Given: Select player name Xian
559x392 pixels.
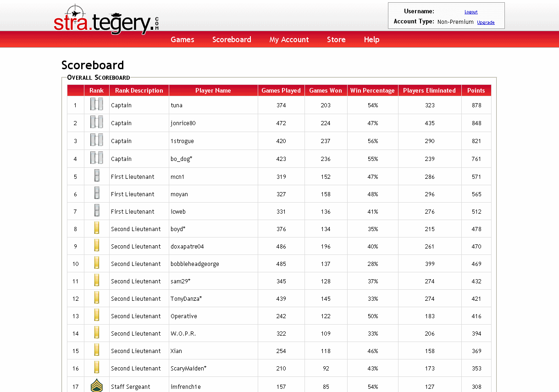Looking at the screenshot, I should pyautogui.click(x=177, y=351).
